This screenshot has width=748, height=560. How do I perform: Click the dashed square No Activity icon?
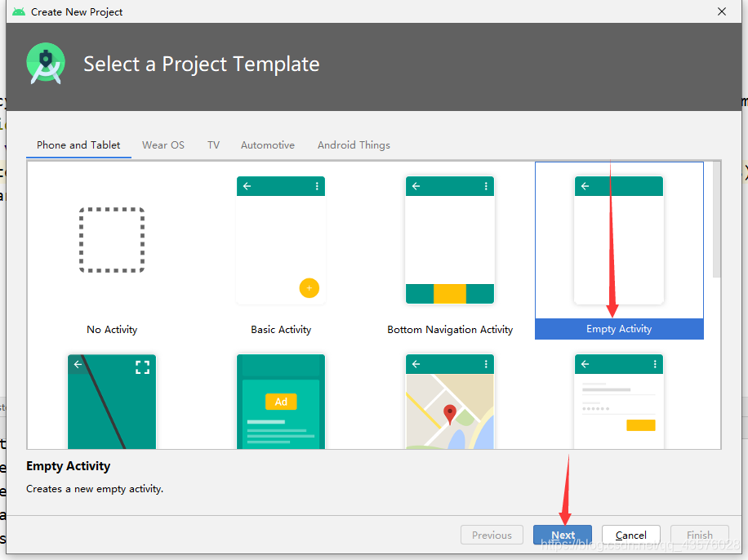click(112, 240)
